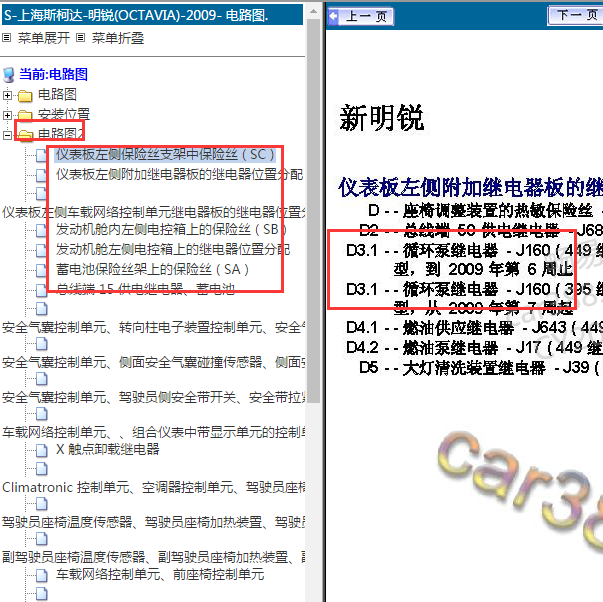Click the 菜单折叠 list icon
This screenshot has height=602, width=603.
(x=80, y=38)
